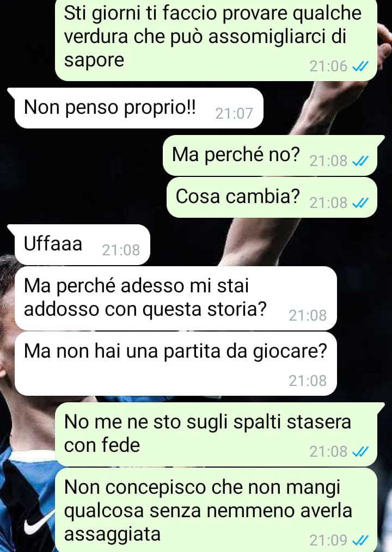Click read-receipt ticks on the 21:06 message
The height and width of the screenshot is (552, 392).
(x=360, y=66)
